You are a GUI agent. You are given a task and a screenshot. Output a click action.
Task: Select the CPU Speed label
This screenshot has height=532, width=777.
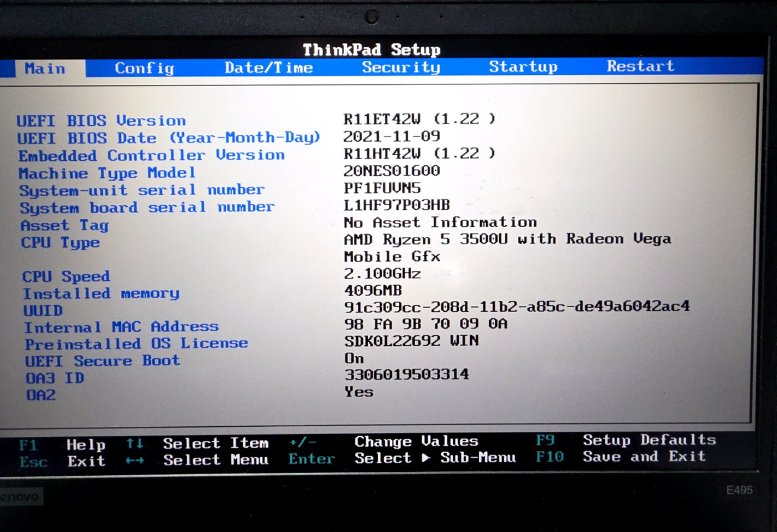pyautogui.click(x=66, y=277)
